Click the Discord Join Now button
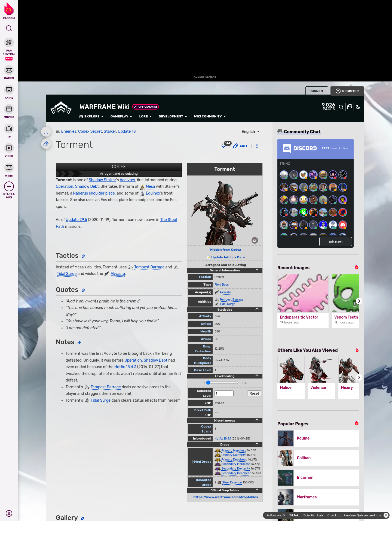Viewport: 392px width, 545px height. tap(335, 242)
